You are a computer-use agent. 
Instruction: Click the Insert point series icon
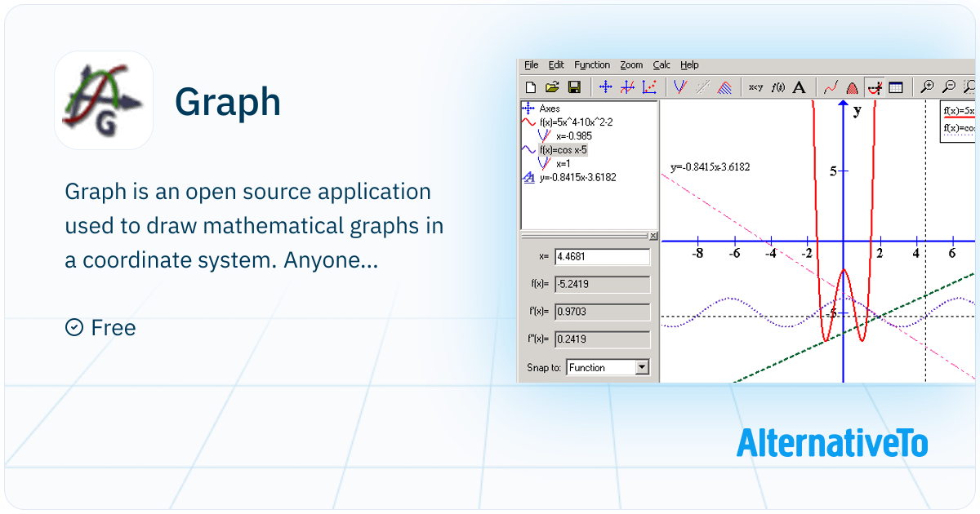pyautogui.click(x=650, y=87)
